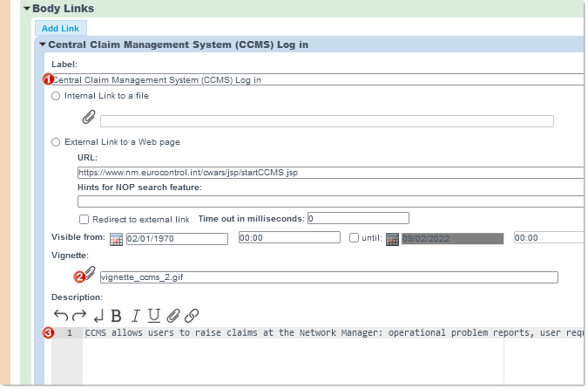
Task: Enable Redirect to external link checkbox
Action: (x=84, y=219)
